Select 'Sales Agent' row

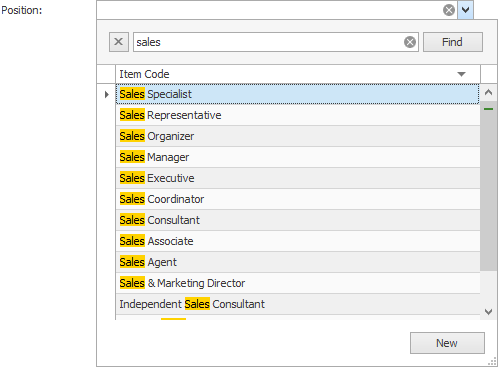[298, 262]
